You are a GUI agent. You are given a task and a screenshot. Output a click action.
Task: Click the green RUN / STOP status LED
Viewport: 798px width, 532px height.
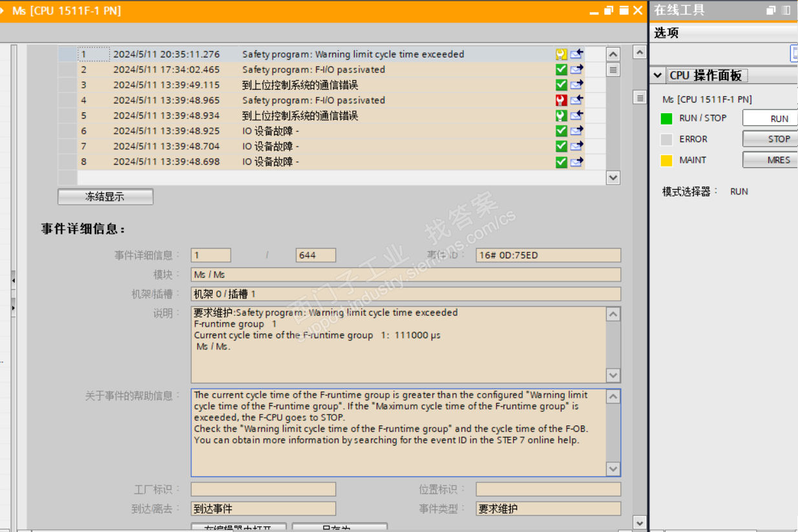(x=666, y=119)
